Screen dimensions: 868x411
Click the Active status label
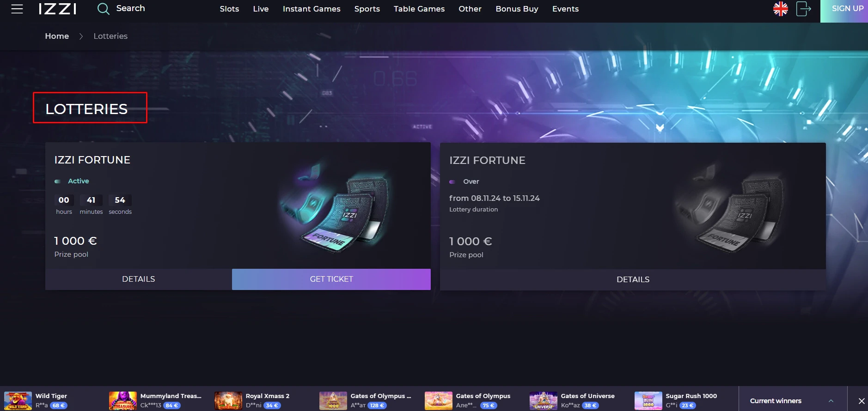click(78, 181)
